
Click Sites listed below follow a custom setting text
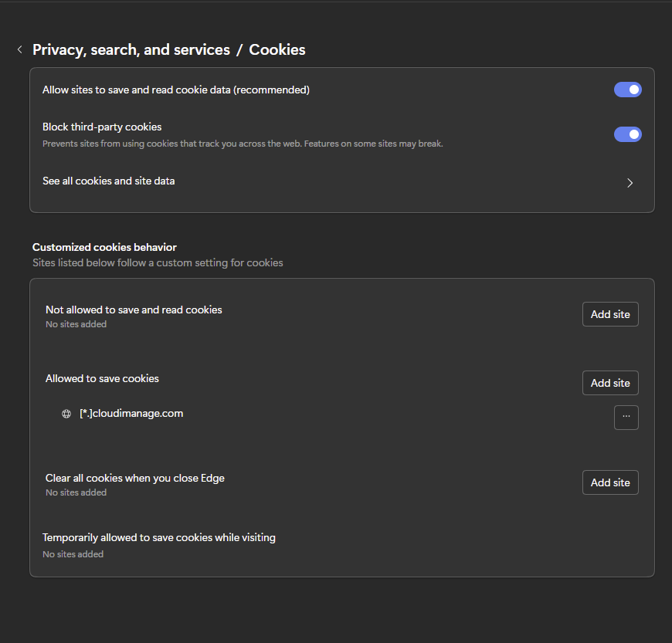click(x=158, y=262)
